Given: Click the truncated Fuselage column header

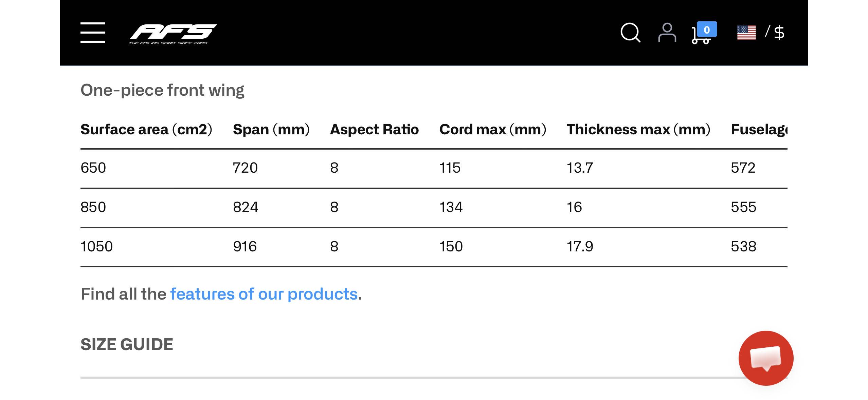Looking at the screenshot, I should tap(759, 129).
